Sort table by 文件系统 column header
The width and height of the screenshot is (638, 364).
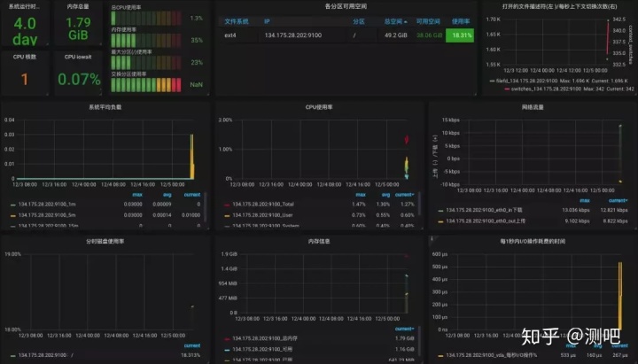pyautogui.click(x=237, y=21)
